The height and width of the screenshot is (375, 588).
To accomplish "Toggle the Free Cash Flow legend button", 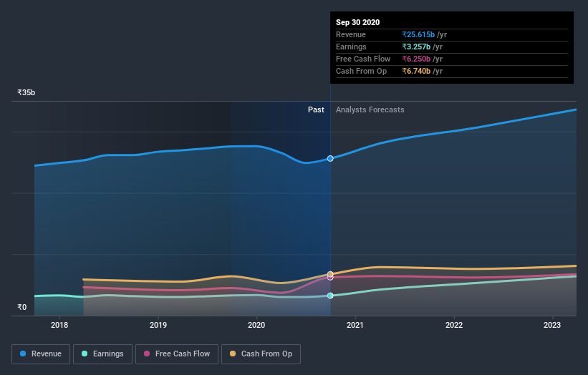I will coord(177,354).
